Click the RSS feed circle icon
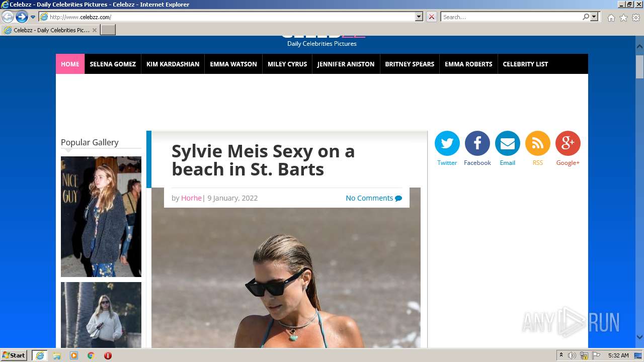 point(537,143)
